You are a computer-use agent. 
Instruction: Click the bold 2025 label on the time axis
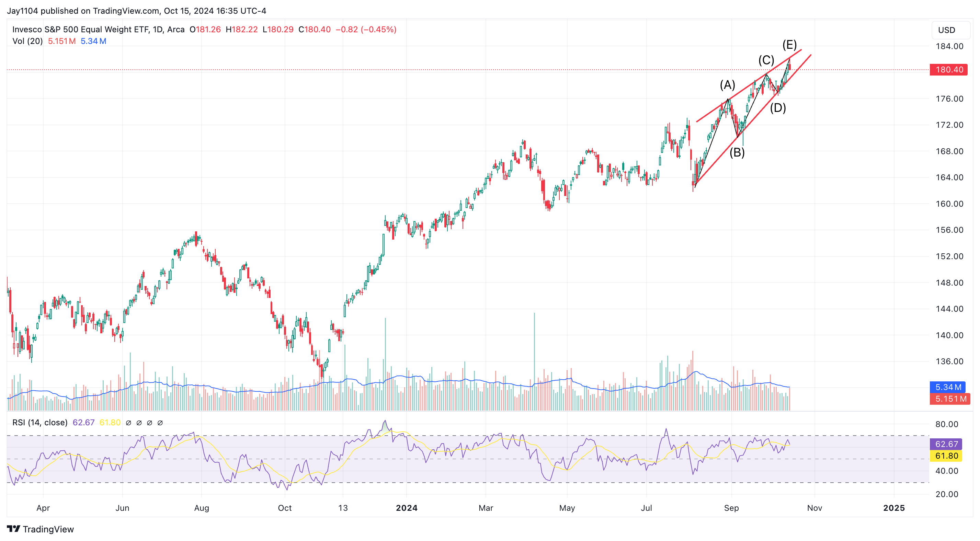pyautogui.click(x=894, y=508)
